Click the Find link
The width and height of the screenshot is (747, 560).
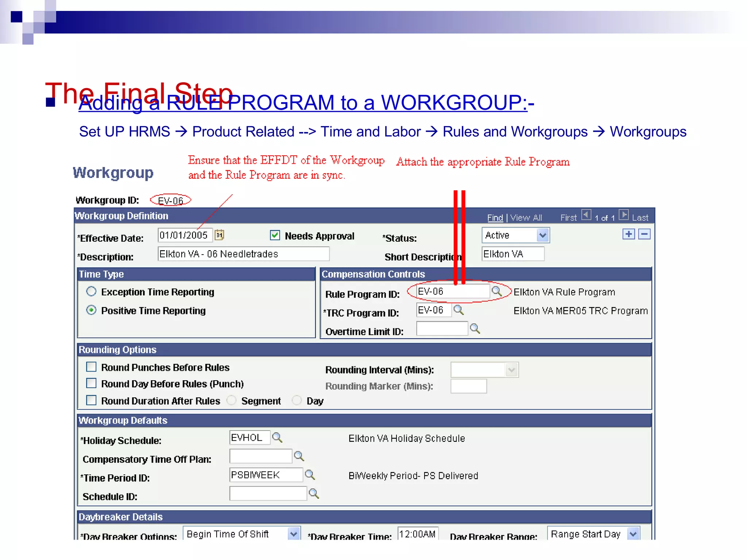click(495, 218)
